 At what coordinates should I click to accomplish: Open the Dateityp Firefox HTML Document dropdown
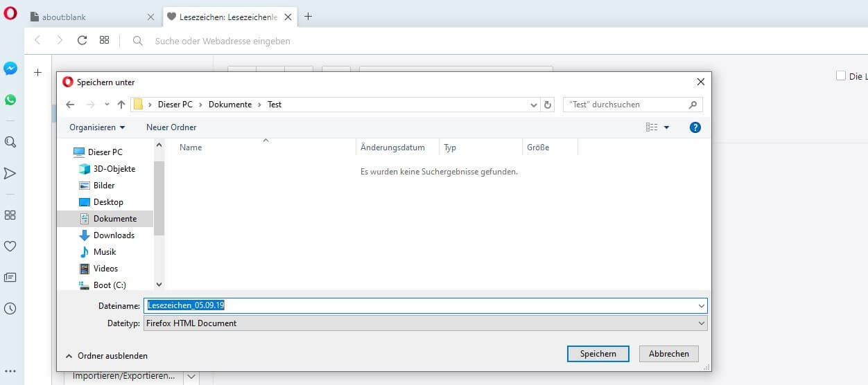pos(425,323)
